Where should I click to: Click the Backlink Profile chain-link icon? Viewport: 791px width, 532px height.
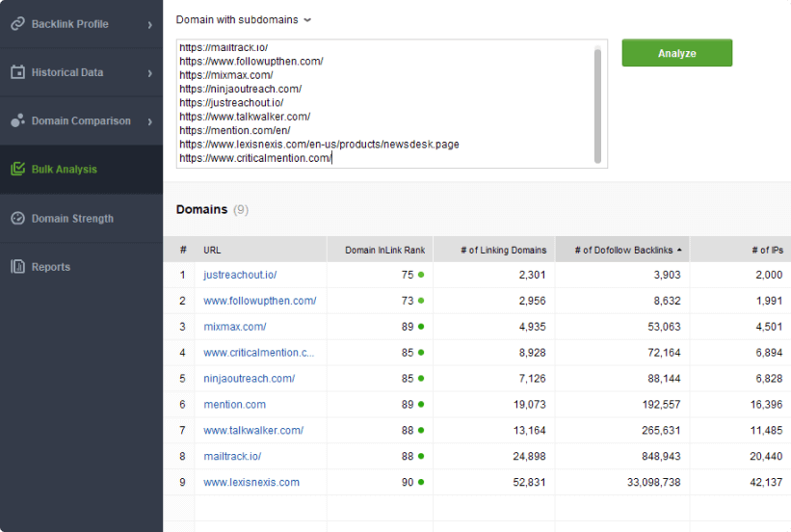click(x=18, y=24)
